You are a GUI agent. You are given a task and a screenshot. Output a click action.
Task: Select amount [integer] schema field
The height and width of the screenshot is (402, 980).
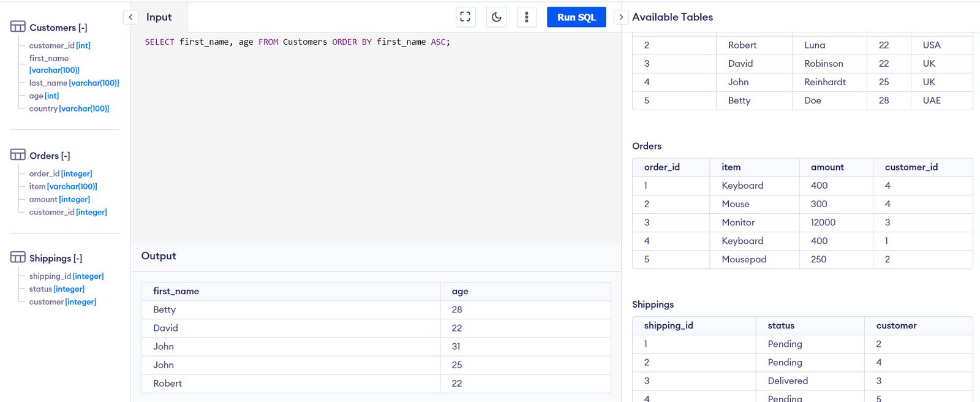59,199
